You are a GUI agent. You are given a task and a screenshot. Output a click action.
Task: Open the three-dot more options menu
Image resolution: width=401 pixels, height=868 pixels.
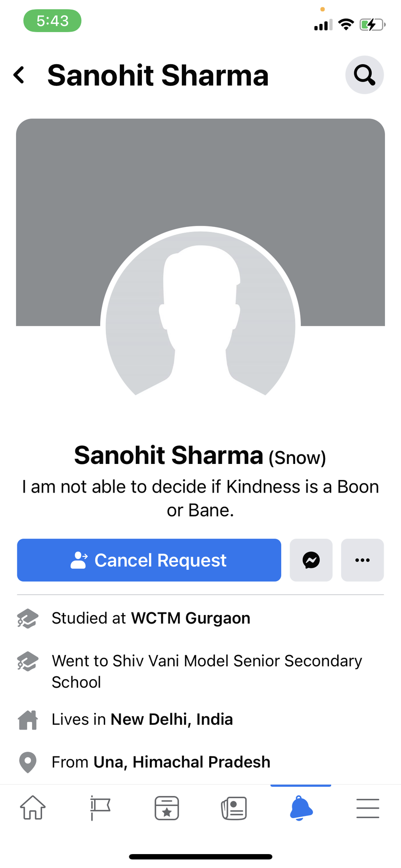click(x=362, y=560)
